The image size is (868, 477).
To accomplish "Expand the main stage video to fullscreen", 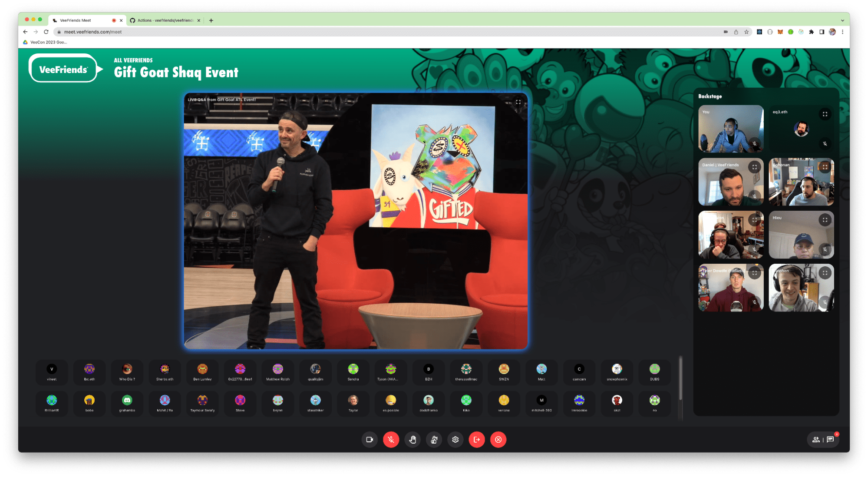I will click(518, 102).
